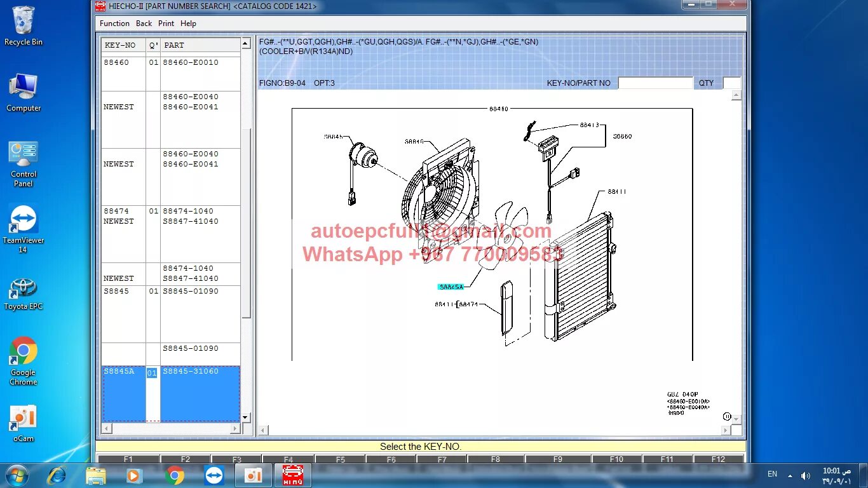Switch to oCam in taskbar
The height and width of the screenshot is (488, 868).
(x=253, y=475)
